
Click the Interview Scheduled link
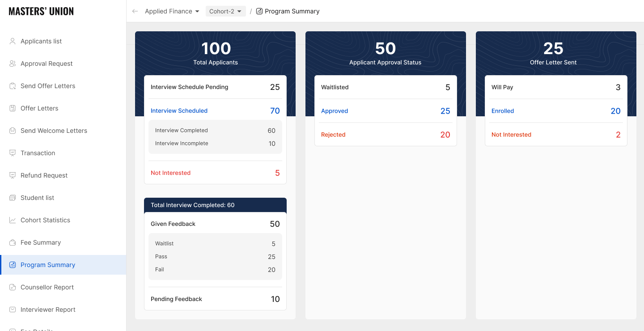(x=179, y=110)
